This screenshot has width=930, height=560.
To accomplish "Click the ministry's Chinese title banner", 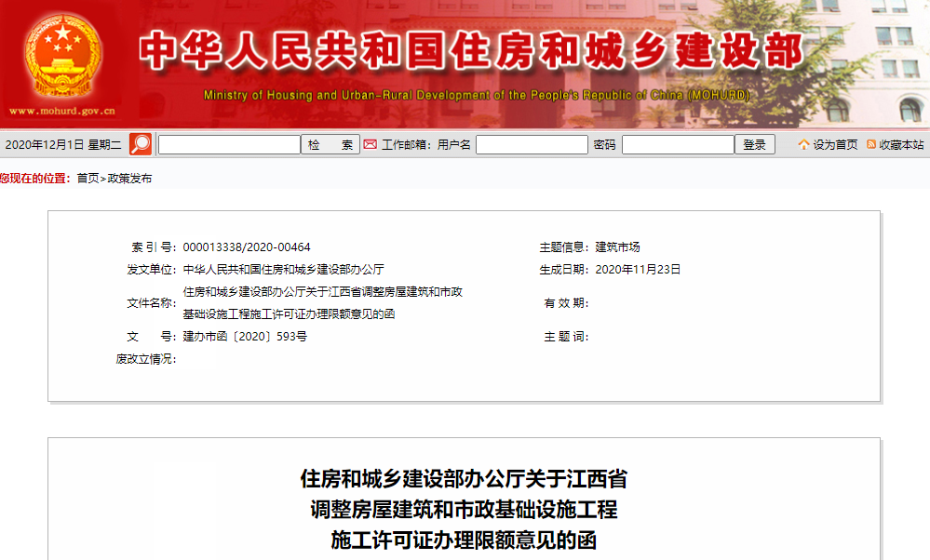I will [x=470, y=51].
